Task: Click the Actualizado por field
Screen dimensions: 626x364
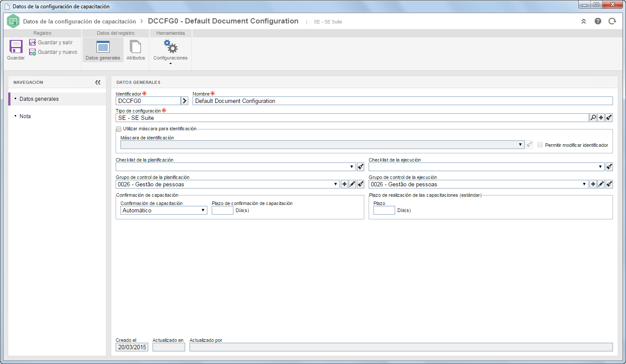Action: (401, 347)
